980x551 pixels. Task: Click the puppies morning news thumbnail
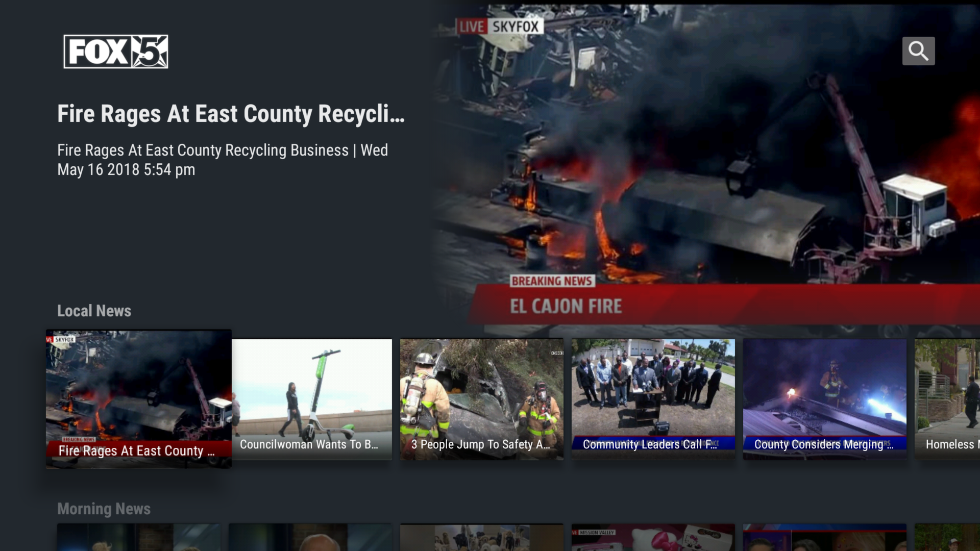pos(480,538)
